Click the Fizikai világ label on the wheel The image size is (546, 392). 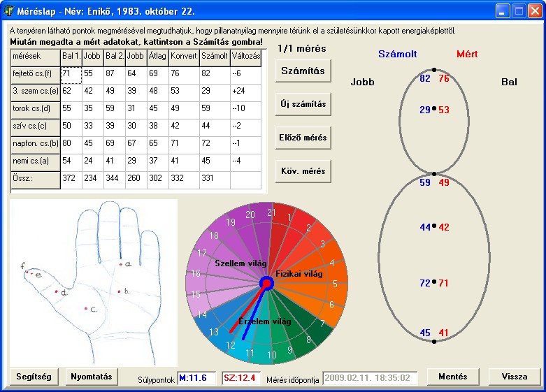[299, 274]
